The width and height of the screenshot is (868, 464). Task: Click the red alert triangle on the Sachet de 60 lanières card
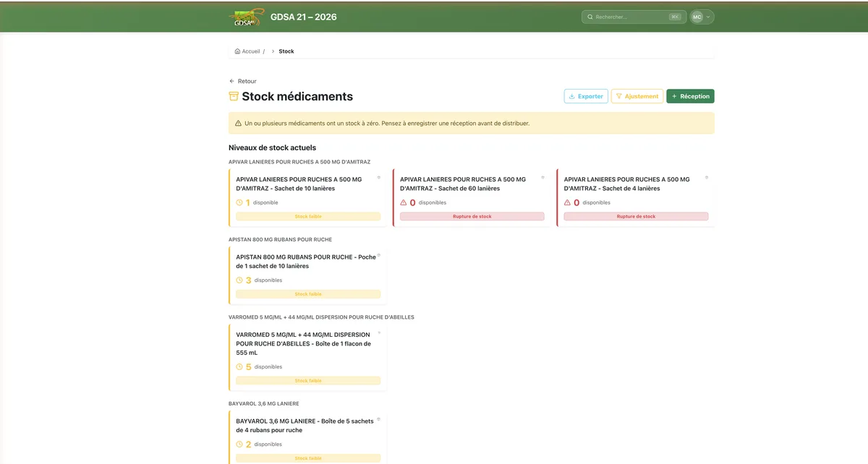[404, 202]
